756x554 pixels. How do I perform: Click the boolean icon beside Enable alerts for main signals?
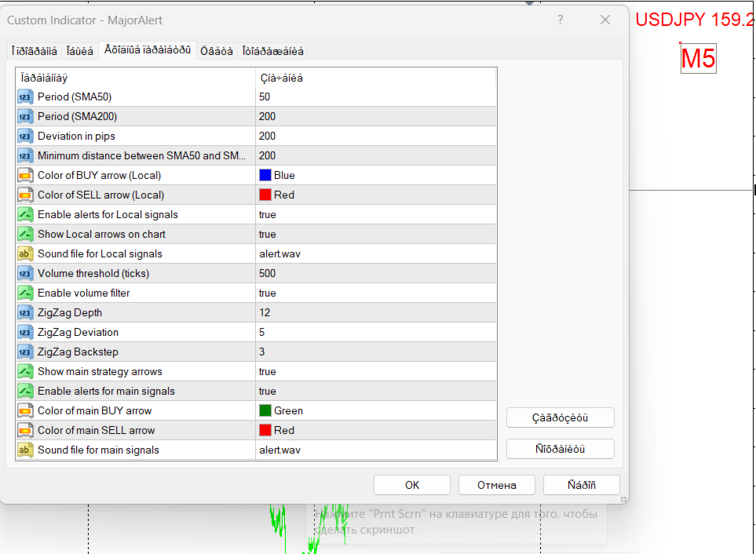pyautogui.click(x=25, y=391)
